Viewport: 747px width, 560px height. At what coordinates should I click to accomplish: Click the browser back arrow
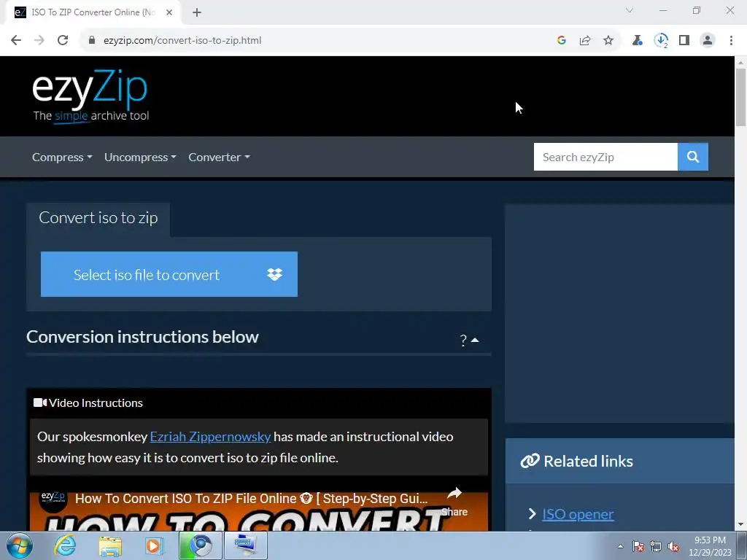click(16, 41)
